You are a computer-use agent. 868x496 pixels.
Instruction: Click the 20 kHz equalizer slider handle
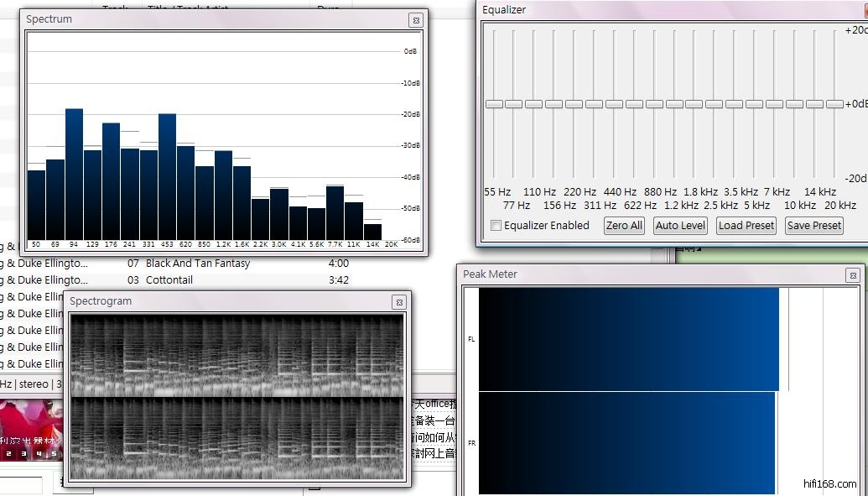(x=834, y=104)
